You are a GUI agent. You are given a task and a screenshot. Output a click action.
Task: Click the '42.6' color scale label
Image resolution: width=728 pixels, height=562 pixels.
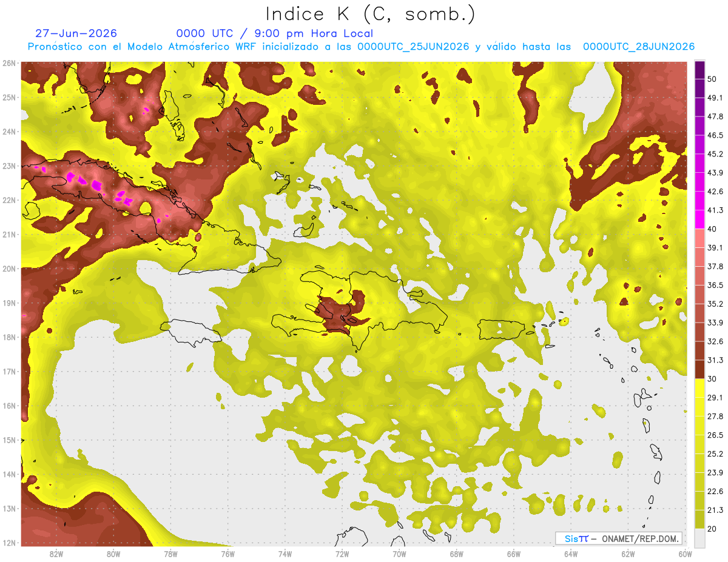(715, 192)
